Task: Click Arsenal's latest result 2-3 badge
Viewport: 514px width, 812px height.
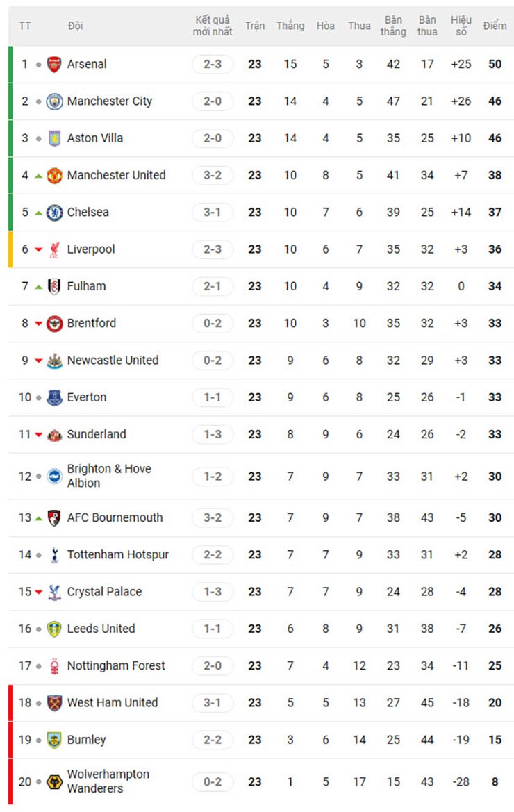Action: pos(213,65)
